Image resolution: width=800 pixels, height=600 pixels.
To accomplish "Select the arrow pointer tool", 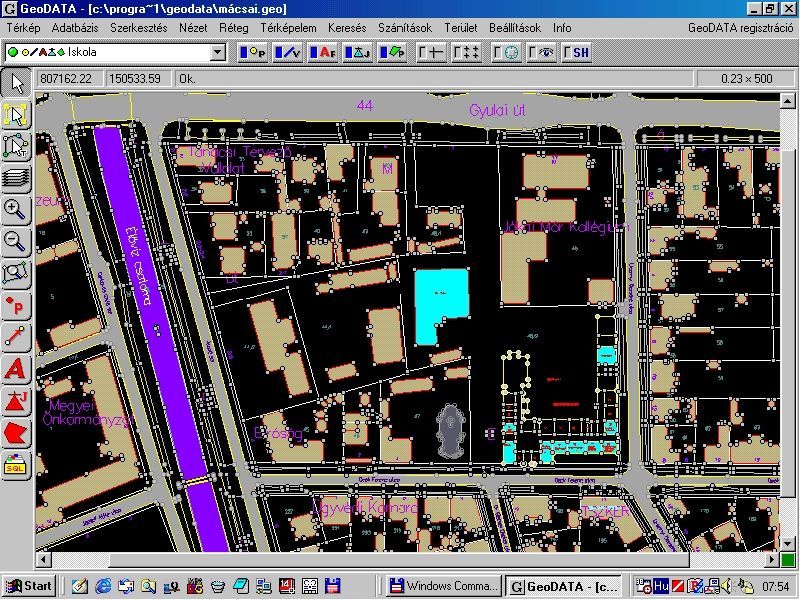I will pos(16,83).
